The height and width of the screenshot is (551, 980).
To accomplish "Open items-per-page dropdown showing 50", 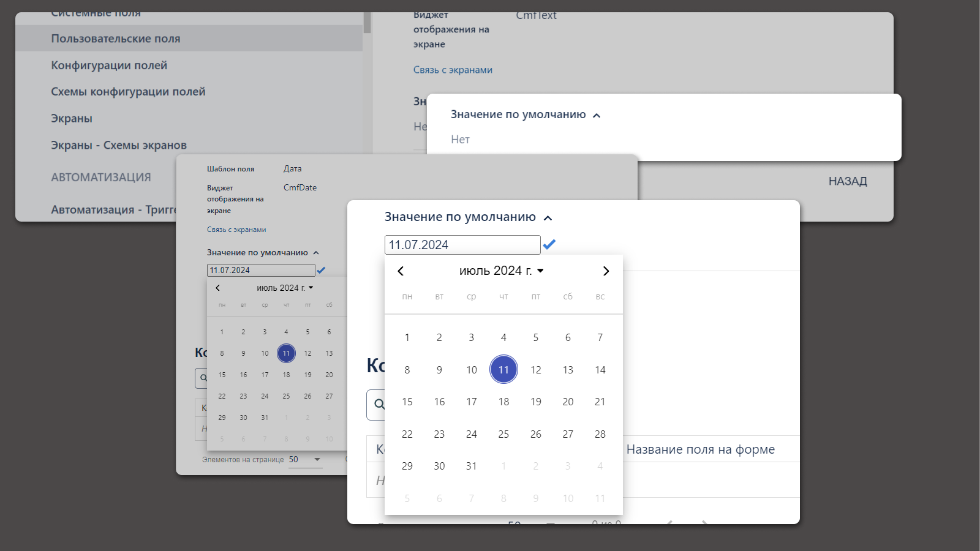I will 305,460.
